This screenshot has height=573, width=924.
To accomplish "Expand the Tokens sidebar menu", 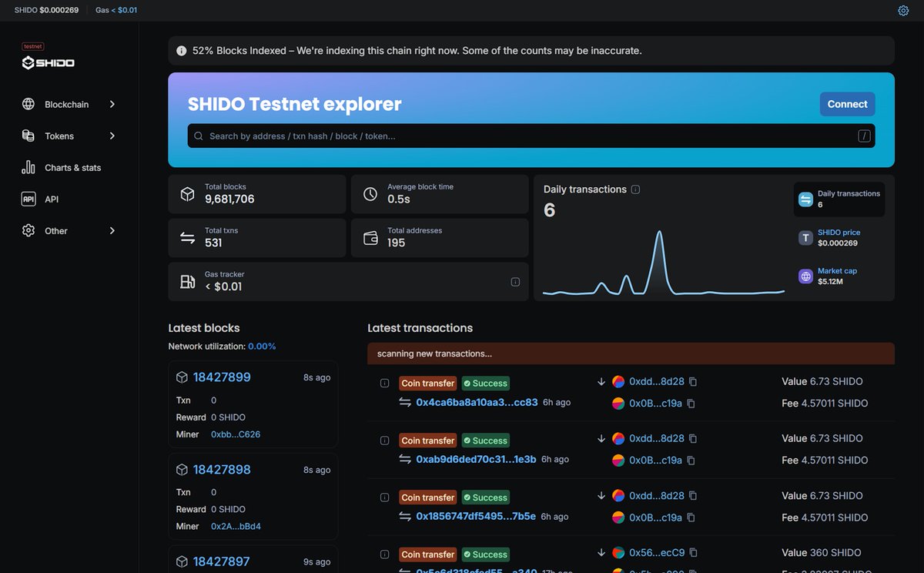I will point(112,136).
